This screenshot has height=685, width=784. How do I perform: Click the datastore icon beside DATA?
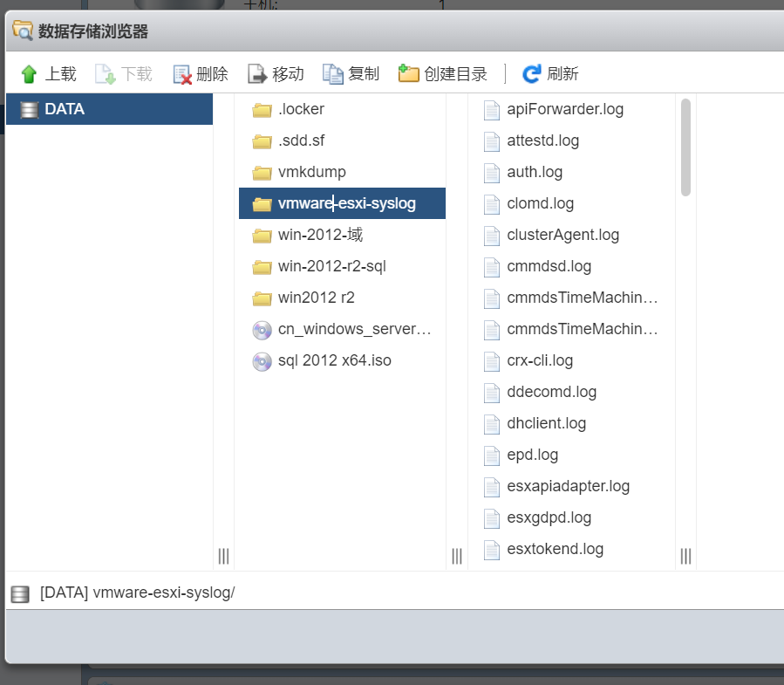(x=29, y=110)
